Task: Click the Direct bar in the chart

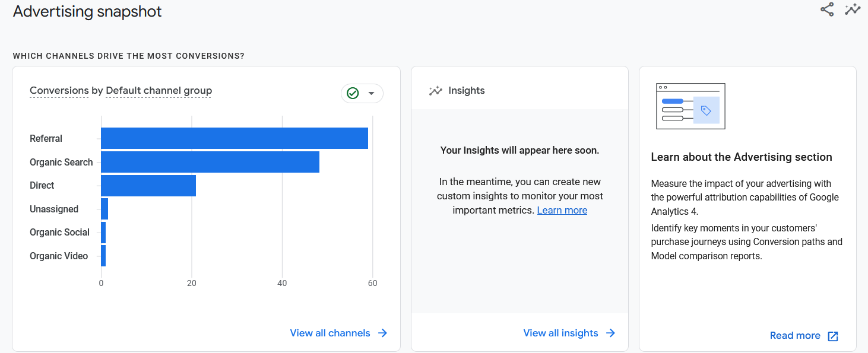Action: click(148, 186)
